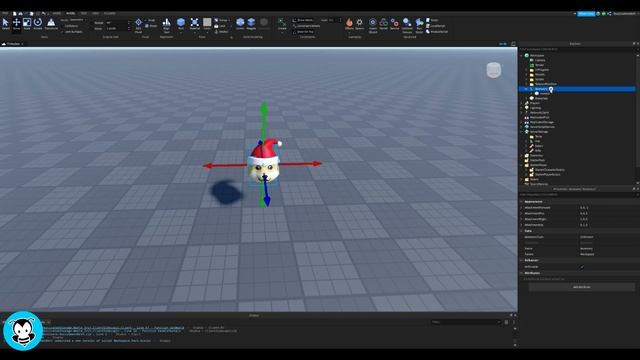This screenshot has width=640, height=360.
Task: Toggle Draw On Top option
Action: tap(303, 31)
